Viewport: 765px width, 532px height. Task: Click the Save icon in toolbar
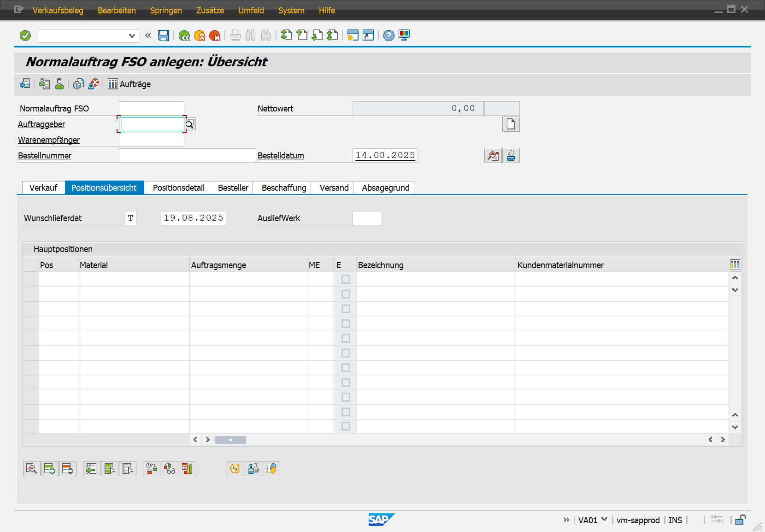(164, 35)
